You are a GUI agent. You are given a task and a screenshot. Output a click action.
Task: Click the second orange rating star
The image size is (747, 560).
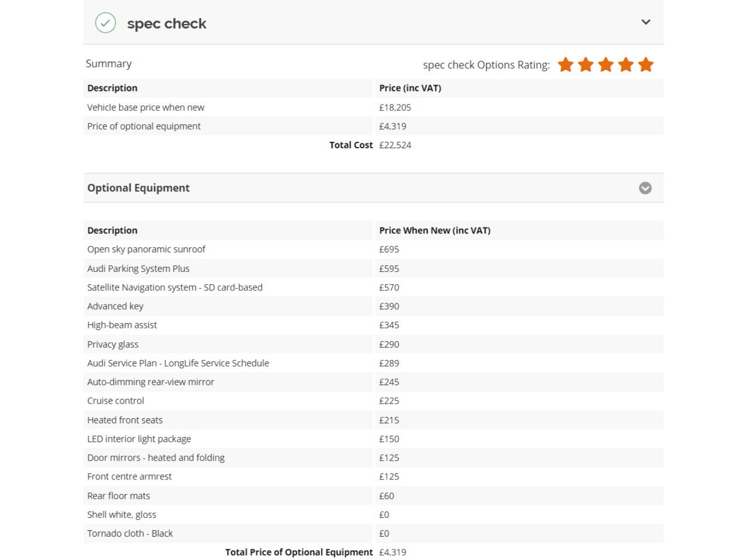pyautogui.click(x=585, y=65)
